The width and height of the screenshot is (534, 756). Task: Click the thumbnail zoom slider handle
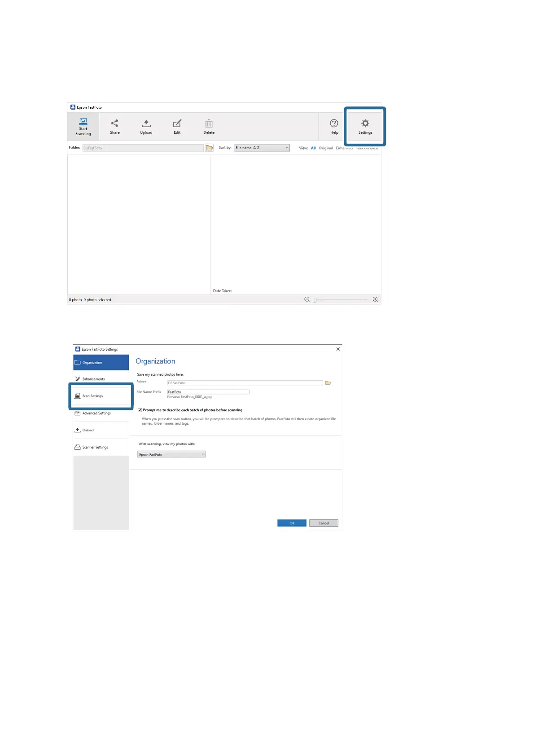coord(315,299)
